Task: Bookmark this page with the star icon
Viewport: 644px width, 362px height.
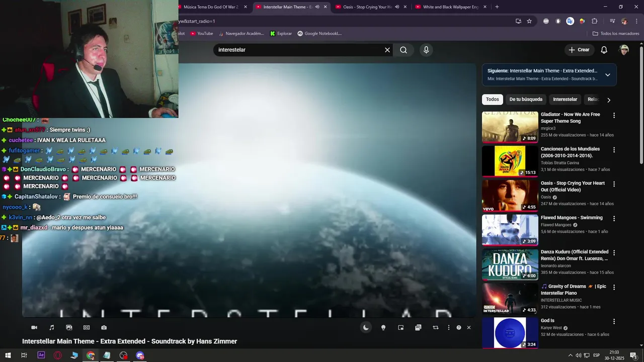Action: click(x=529, y=21)
